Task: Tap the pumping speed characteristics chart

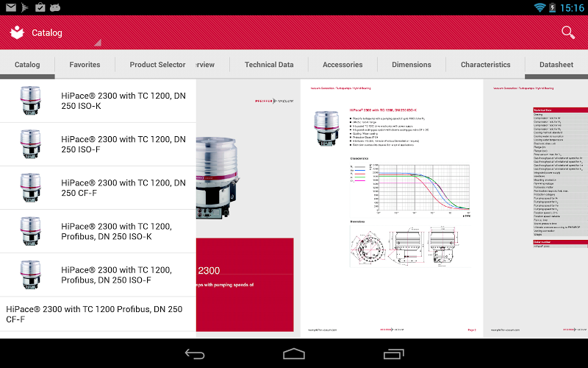Action: [x=410, y=190]
